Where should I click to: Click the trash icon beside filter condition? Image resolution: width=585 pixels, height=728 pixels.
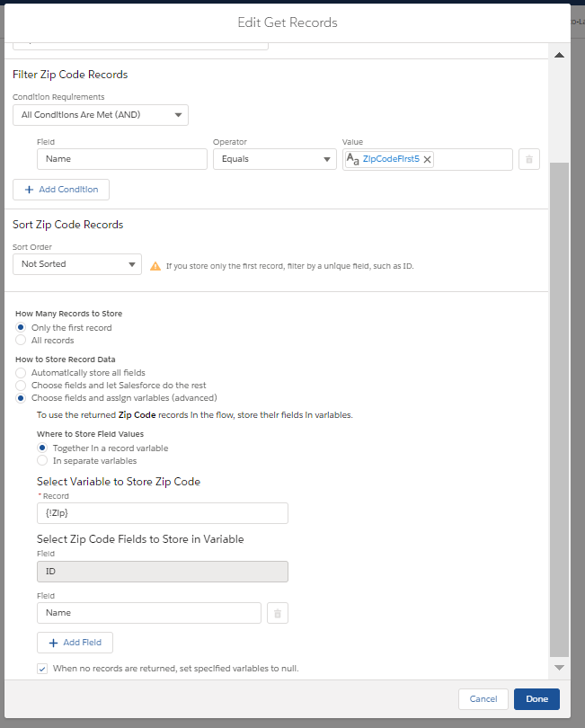pos(529,159)
